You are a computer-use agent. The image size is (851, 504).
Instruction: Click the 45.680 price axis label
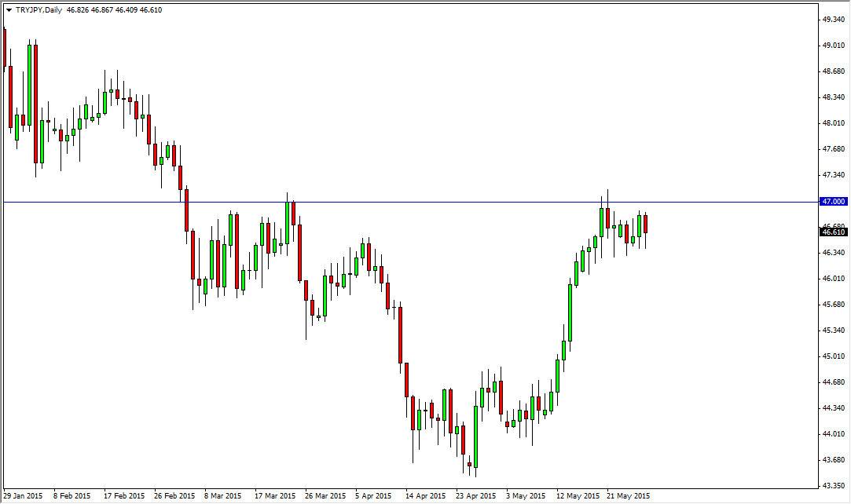[x=834, y=305]
